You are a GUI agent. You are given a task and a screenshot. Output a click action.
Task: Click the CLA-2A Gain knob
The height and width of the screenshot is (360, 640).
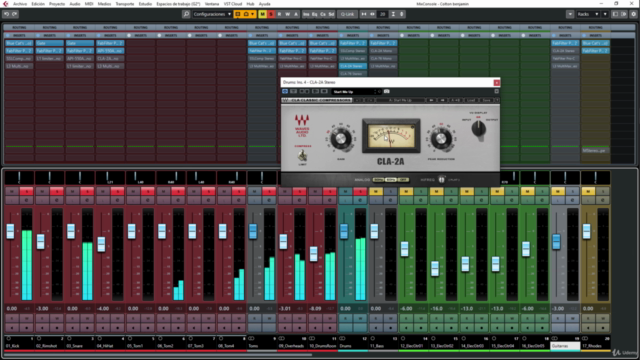tap(341, 139)
